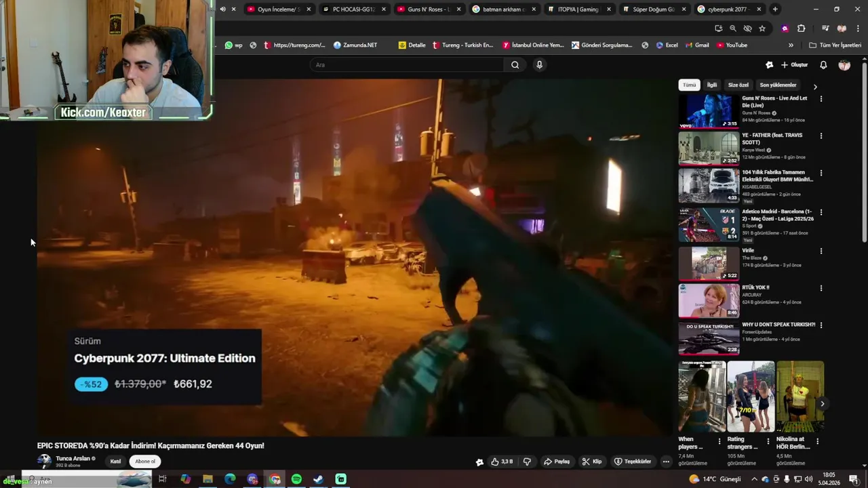Open Spotify from the taskbar

[x=296, y=479]
